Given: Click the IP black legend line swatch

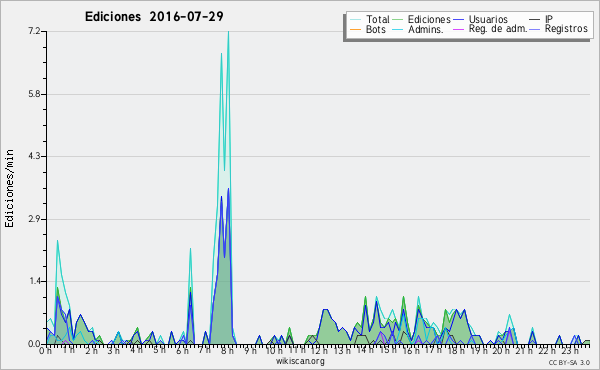Looking at the screenshot, I should (535, 20).
